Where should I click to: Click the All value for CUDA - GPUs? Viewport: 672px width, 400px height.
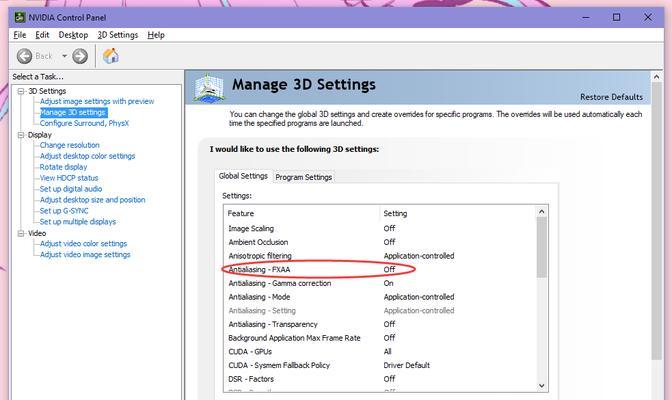click(x=387, y=352)
